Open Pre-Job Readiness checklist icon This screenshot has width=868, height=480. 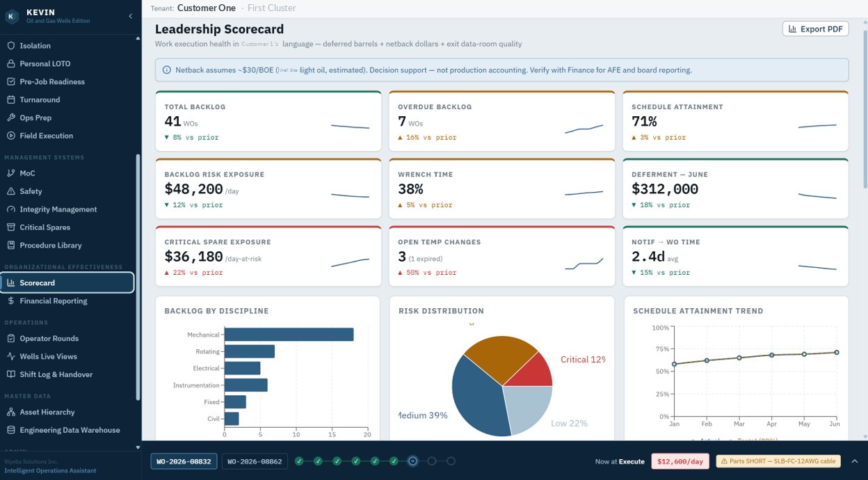[10, 82]
